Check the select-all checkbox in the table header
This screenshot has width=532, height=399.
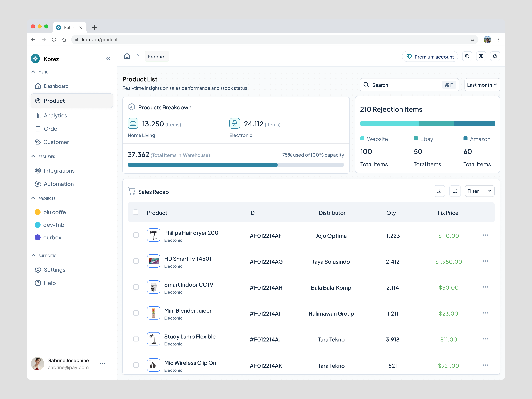click(136, 212)
